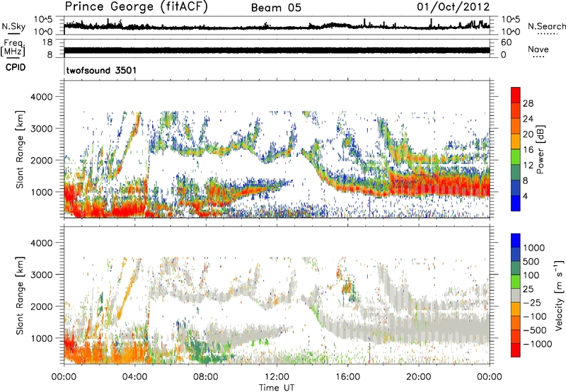Select the red segment below −1000 velocity
566x392 pixels.
tap(516, 350)
